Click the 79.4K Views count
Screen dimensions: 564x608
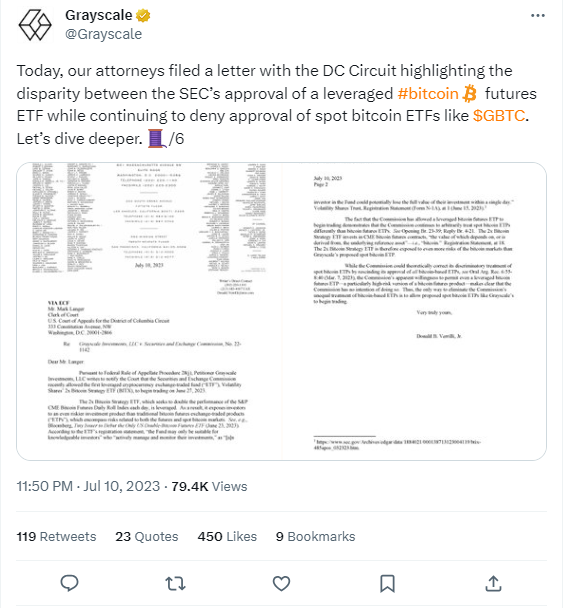(x=209, y=486)
